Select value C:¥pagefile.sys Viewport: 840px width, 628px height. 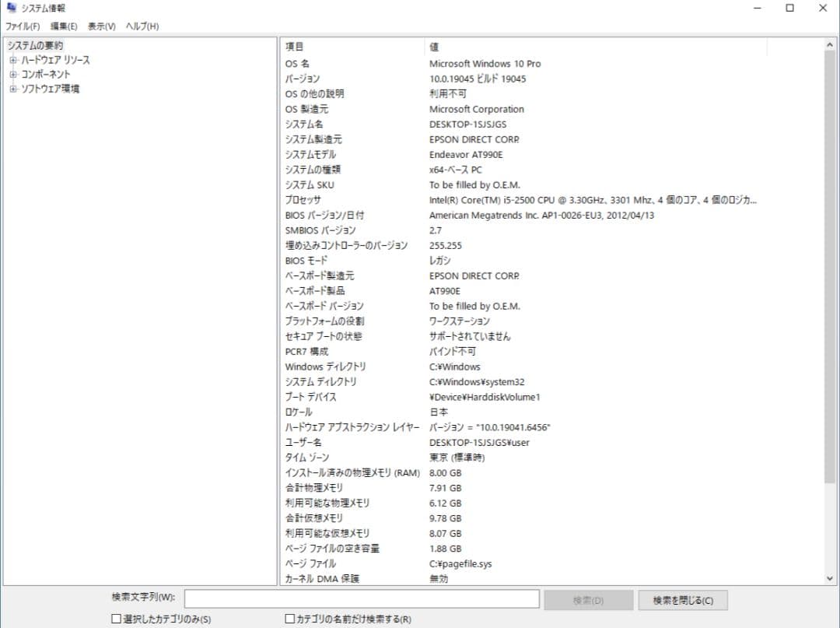pos(460,563)
